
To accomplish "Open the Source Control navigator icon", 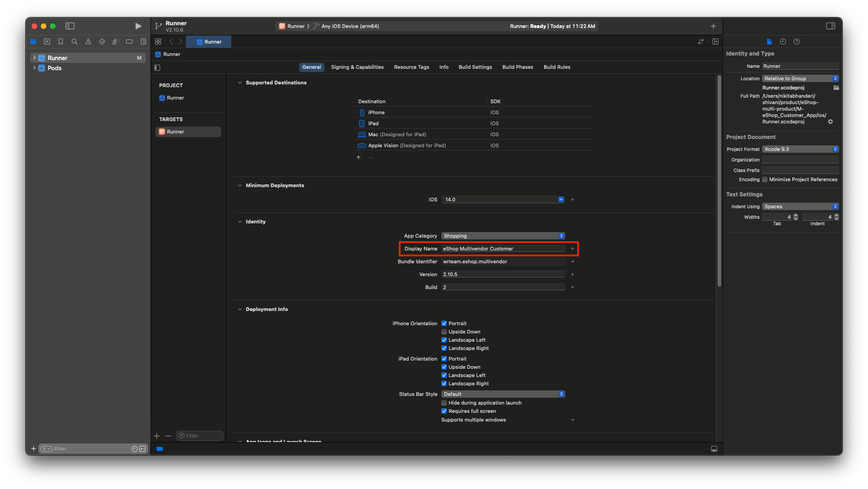I will pos(47,42).
